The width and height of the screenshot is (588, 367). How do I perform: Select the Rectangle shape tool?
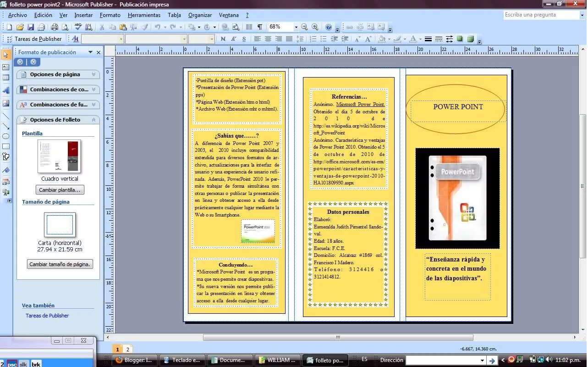tap(5, 146)
